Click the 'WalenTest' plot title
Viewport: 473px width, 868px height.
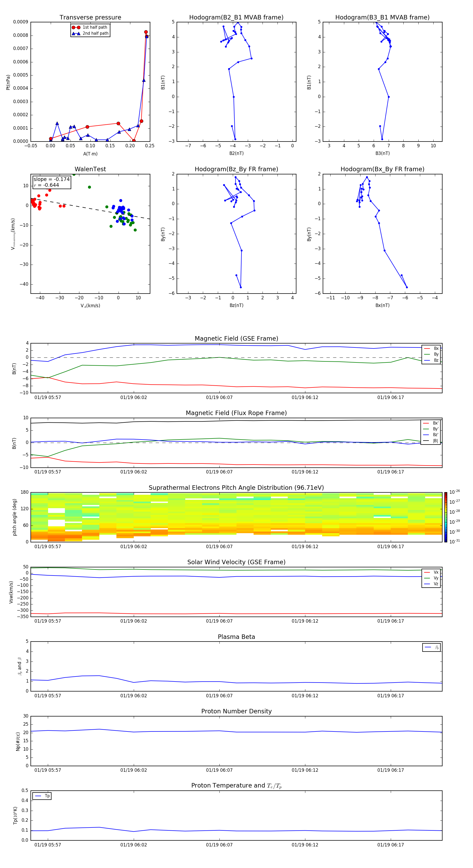90,169
